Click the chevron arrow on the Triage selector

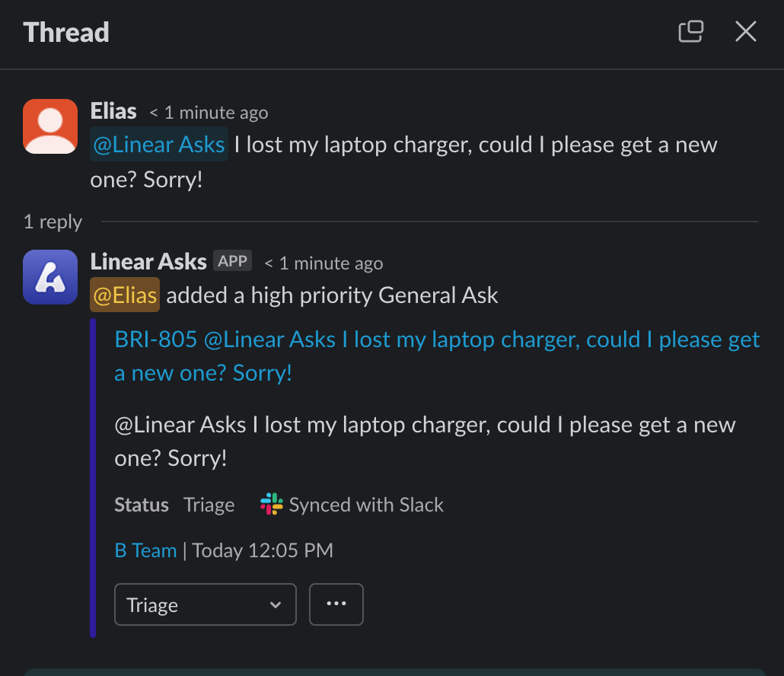tap(276, 604)
